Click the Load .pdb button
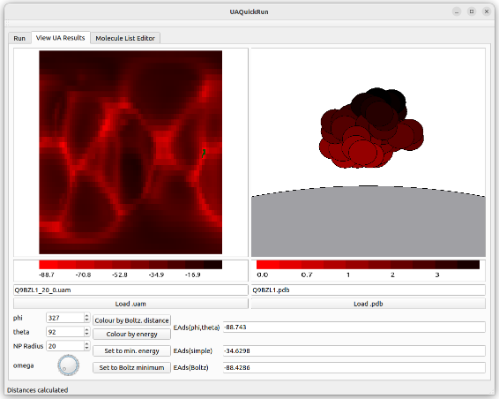 point(368,304)
